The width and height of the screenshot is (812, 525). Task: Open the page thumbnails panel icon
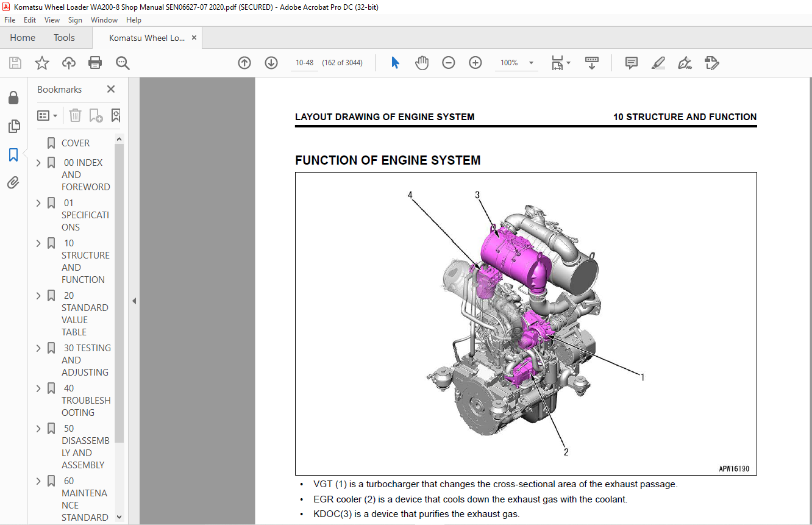13,126
